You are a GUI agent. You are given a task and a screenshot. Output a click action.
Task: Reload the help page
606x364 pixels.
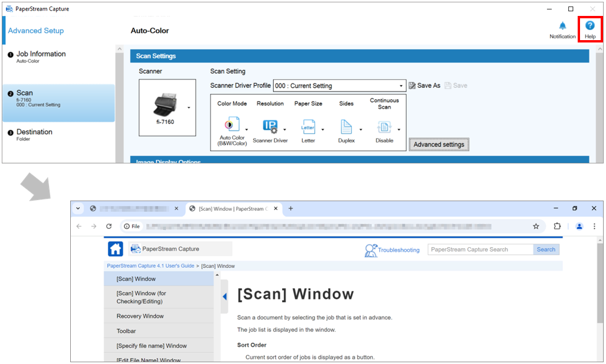[x=109, y=227]
